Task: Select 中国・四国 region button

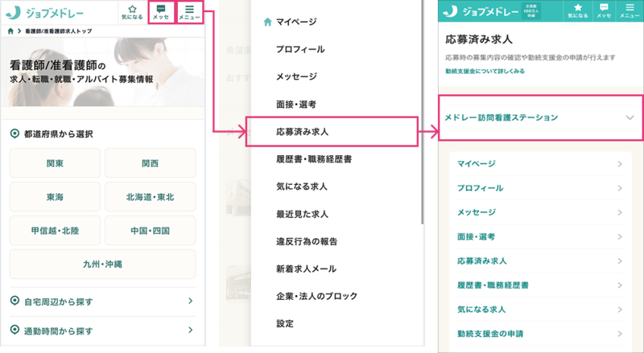Action: tap(151, 231)
